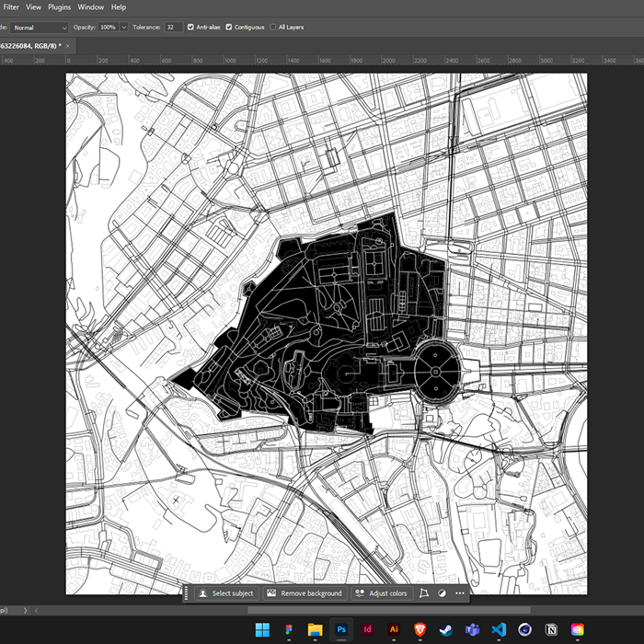Click the transform icon in the contextual bar
This screenshot has height=644, width=644.
coord(424,593)
